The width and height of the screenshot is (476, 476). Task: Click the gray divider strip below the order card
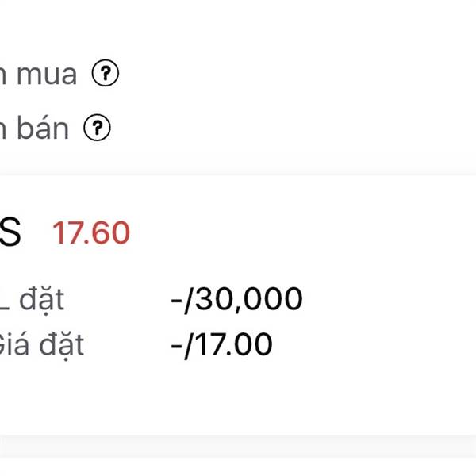pos(238,446)
